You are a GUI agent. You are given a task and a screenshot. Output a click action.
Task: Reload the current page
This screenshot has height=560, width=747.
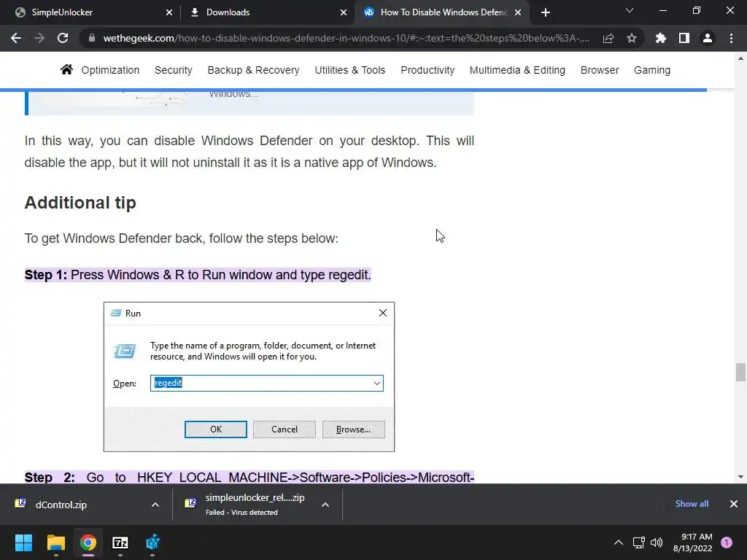click(63, 38)
